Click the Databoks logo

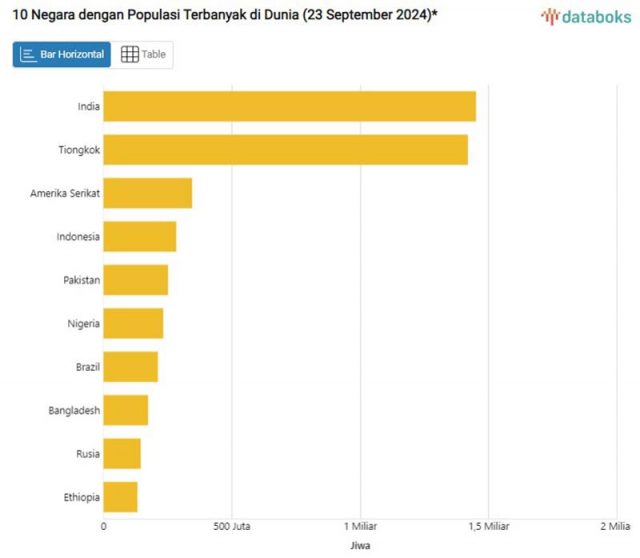pos(586,16)
